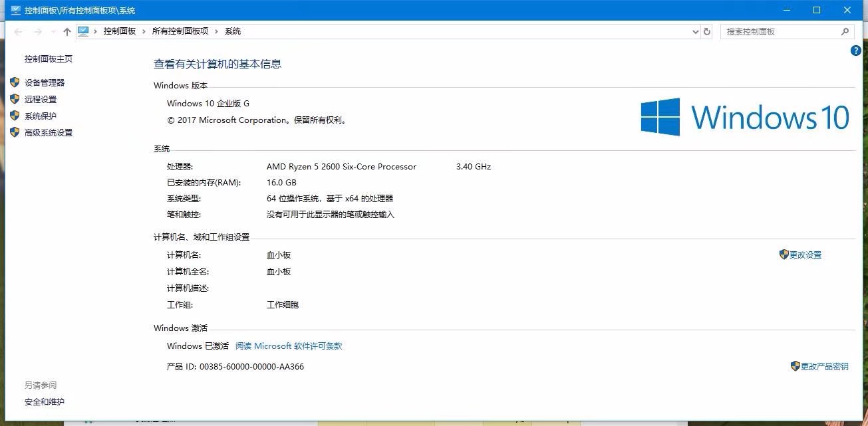The width and height of the screenshot is (868, 426).
Task: Click the text Windows 10 企业版 G
Action: [208, 104]
